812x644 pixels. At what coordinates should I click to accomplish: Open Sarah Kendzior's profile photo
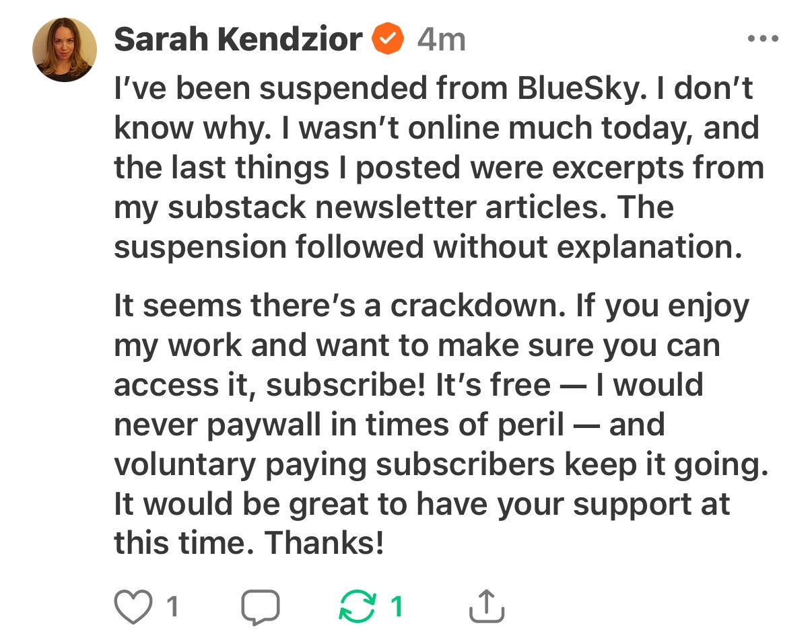(65, 50)
